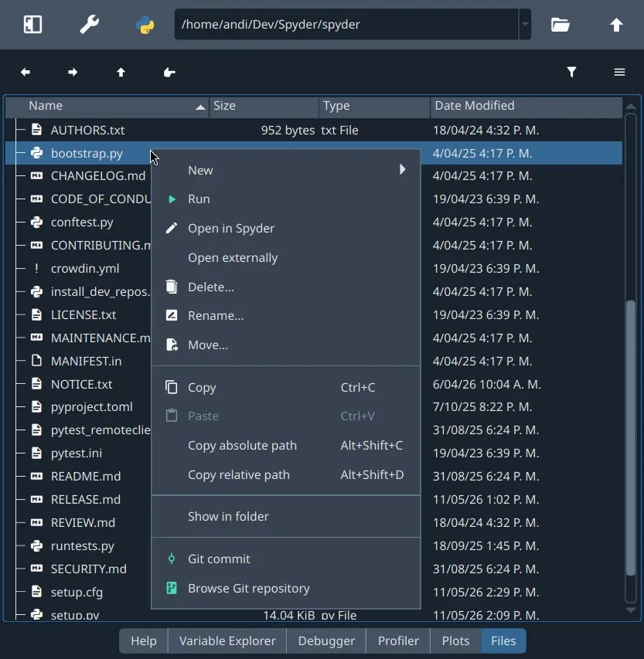Select LICENSE.txt file
This screenshot has width=644, height=659.
coord(83,314)
